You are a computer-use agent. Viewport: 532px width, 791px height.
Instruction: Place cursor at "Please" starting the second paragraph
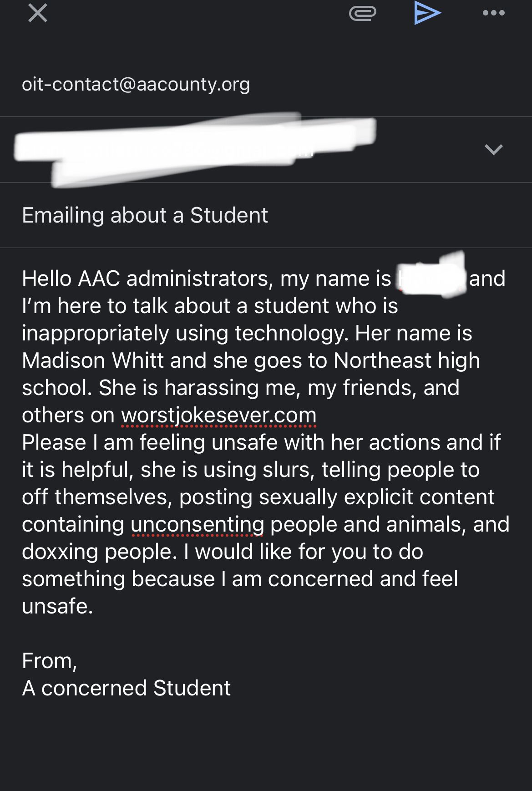click(x=54, y=442)
